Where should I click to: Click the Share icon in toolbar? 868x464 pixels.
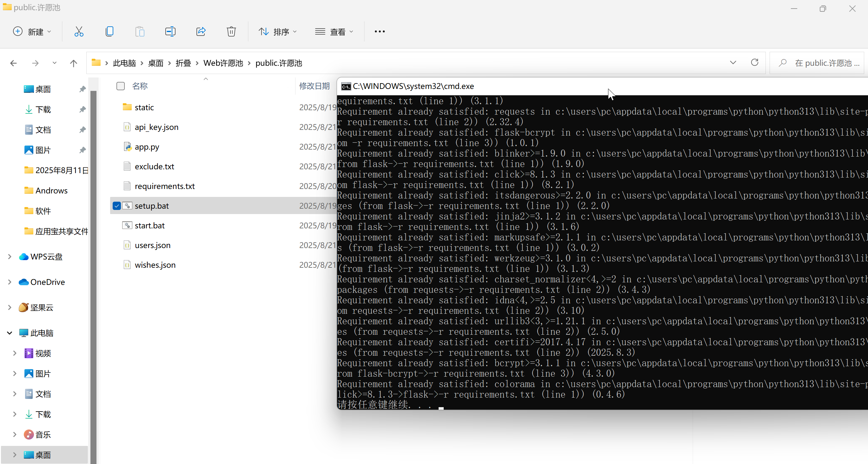201,32
